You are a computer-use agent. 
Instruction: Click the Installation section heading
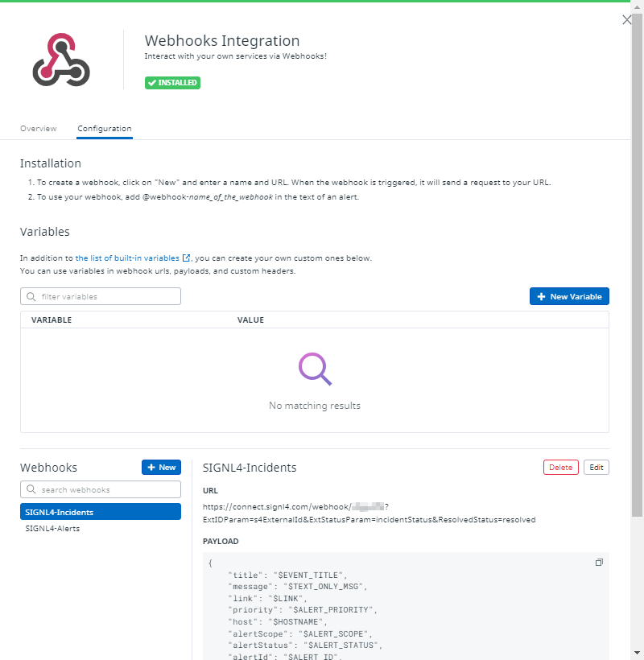[x=51, y=163]
